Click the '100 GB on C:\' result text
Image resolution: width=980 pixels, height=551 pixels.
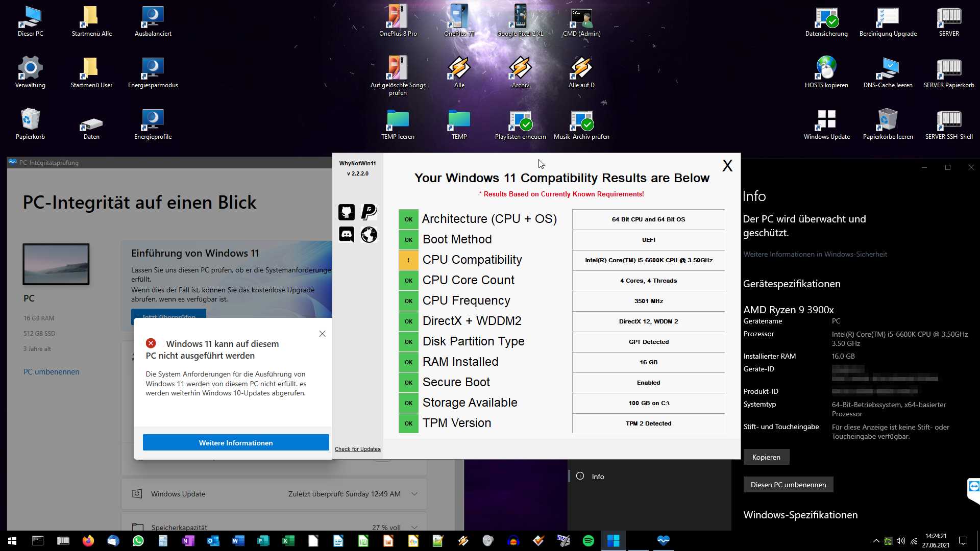(648, 403)
